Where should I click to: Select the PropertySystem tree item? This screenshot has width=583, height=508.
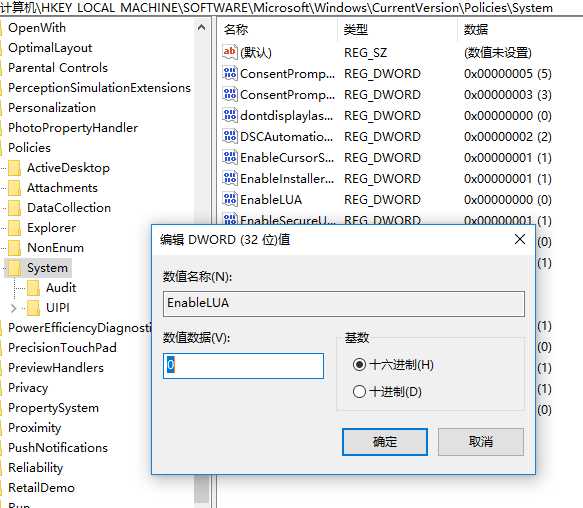(x=54, y=408)
